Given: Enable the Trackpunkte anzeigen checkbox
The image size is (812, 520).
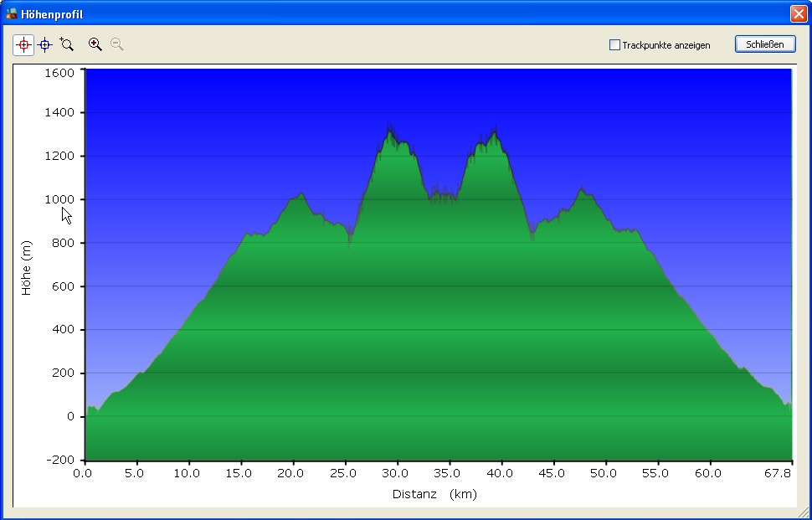Looking at the screenshot, I should [x=614, y=45].
